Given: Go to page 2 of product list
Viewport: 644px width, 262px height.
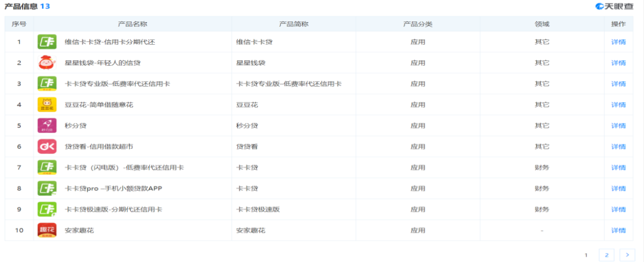Looking at the screenshot, I should (x=606, y=255).
